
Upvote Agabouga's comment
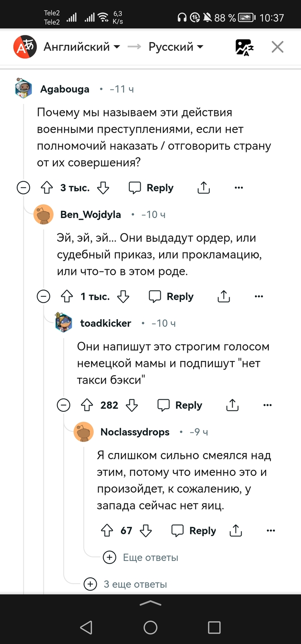pos(46,188)
